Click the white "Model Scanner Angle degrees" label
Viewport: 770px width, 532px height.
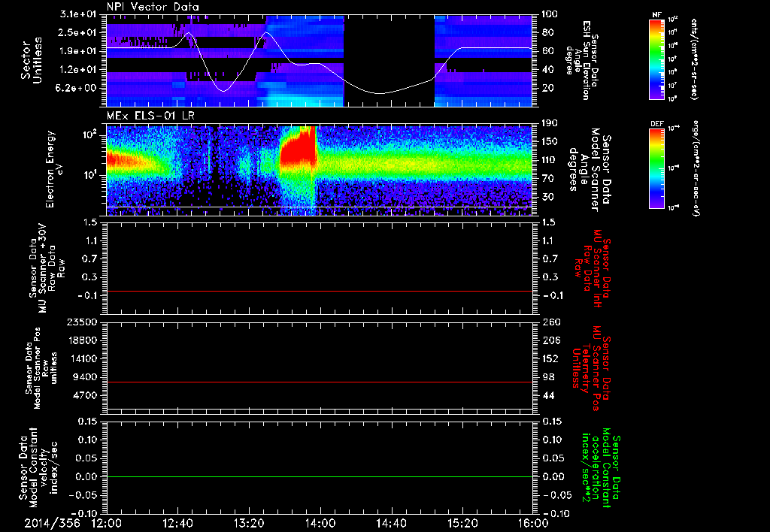click(x=590, y=170)
